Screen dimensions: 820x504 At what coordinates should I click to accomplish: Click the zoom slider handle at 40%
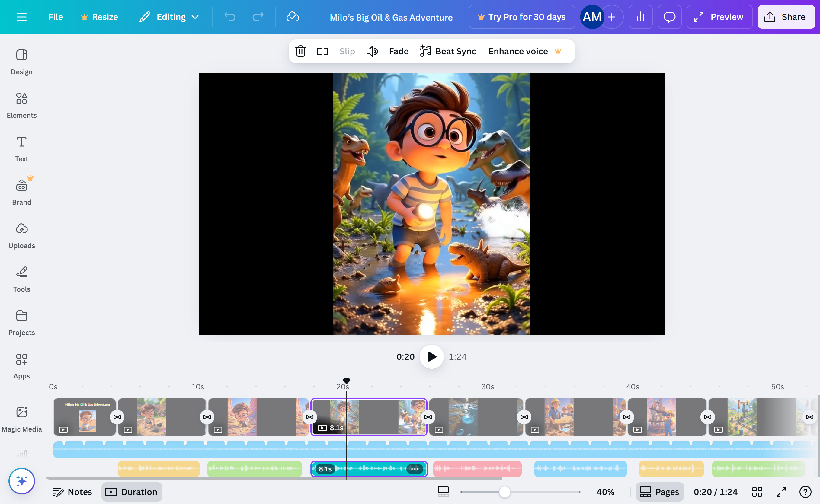504,492
